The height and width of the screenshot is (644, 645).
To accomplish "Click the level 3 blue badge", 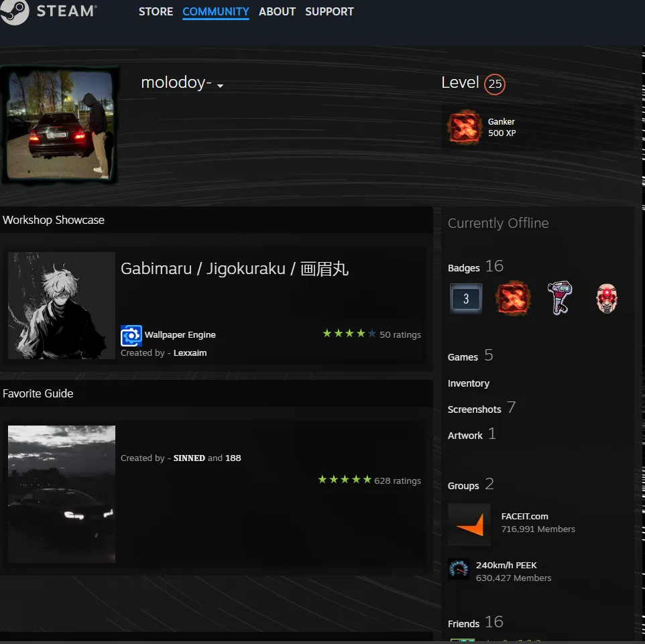I will pos(466,299).
